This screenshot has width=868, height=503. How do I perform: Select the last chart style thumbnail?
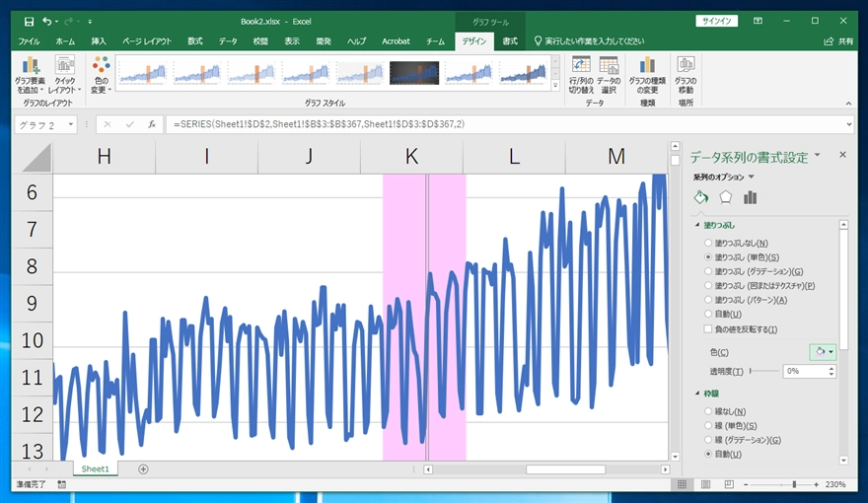(523, 72)
